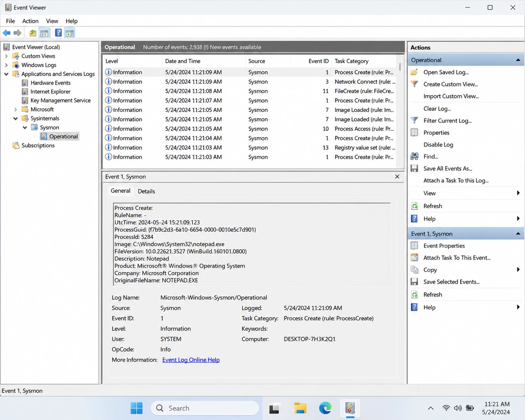Open Microsoft Edge from the taskbar
Image resolution: width=525 pixels, height=420 pixels.
(x=325, y=408)
